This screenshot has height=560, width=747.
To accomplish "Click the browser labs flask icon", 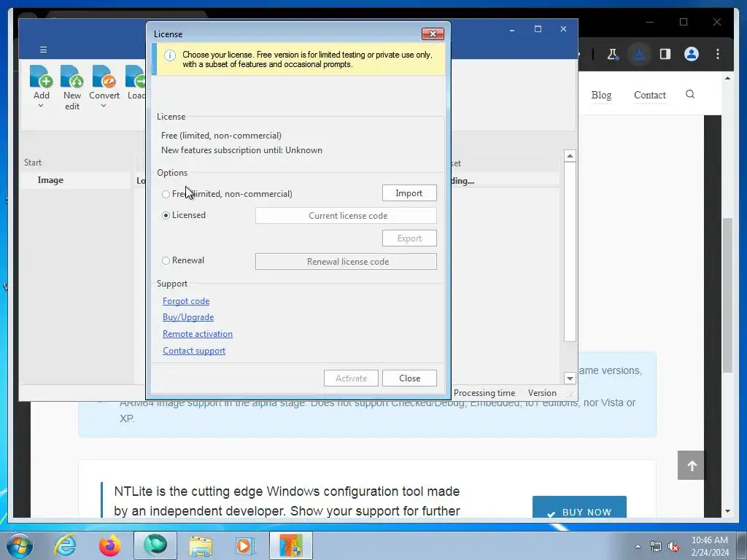I will tap(613, 54).
